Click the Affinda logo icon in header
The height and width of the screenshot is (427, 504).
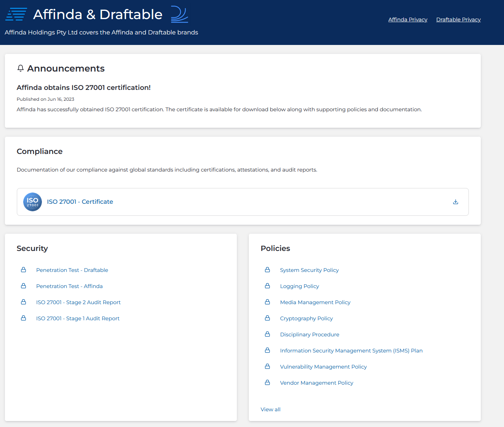(x=16, y=14)
